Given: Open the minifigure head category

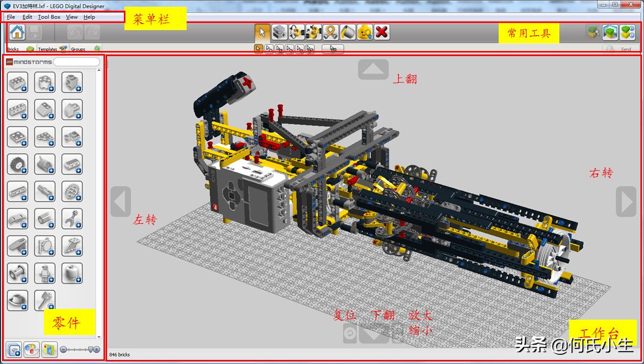Looking at the screenshot, I should pyautogui.click(x=72, y=273).
